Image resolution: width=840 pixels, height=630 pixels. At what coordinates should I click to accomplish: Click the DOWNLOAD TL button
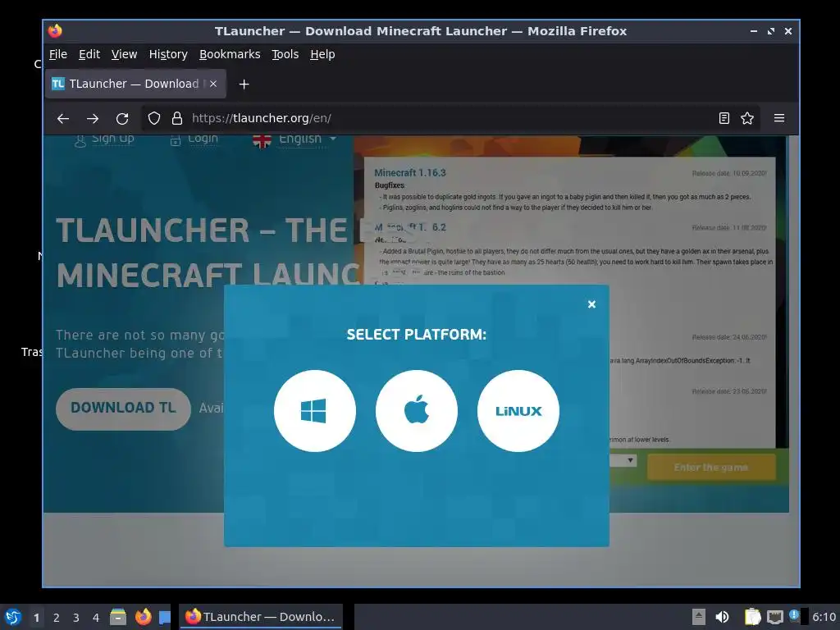coord(123,409)
